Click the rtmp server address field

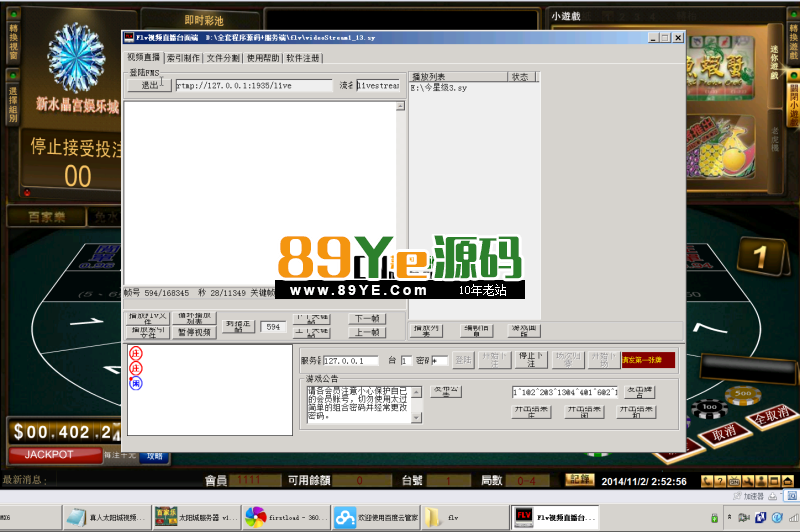253,86
